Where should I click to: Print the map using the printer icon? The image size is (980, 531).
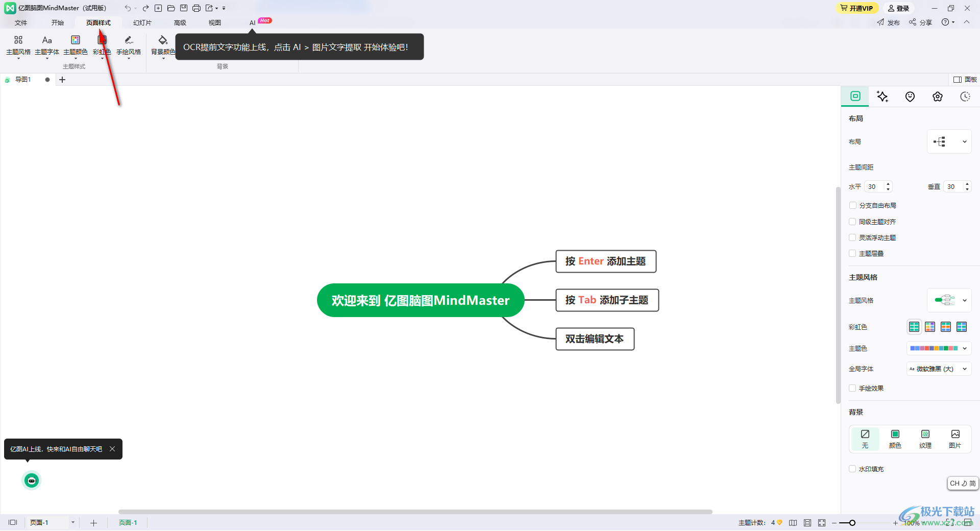(197, 8)
